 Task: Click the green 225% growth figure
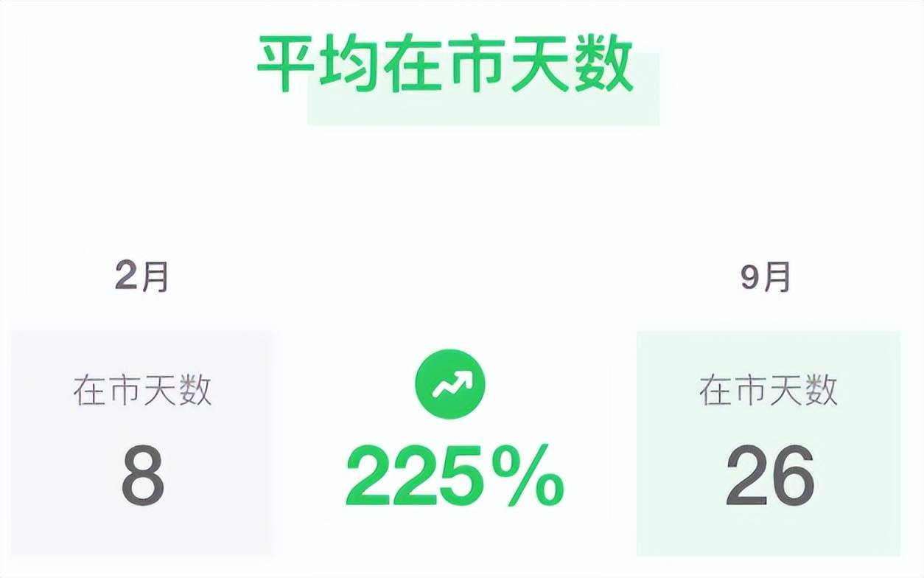click(x=455, y=477)
